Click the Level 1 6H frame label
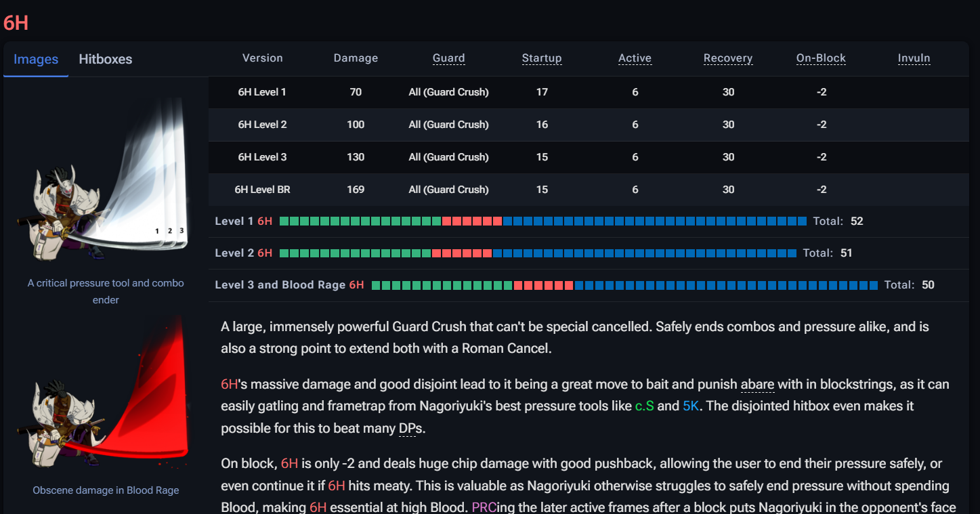This screenshot has height=514, width=980. [x=244, y=221]
